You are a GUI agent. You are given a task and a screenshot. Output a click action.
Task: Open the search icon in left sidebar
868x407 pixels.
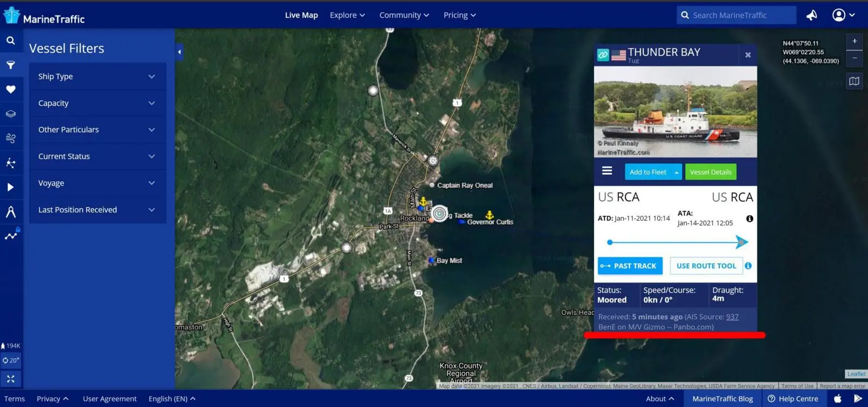click(11, 41)
